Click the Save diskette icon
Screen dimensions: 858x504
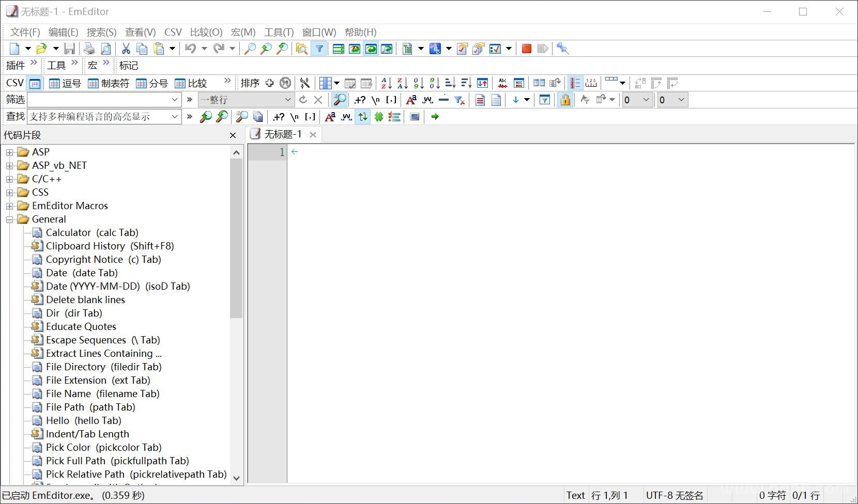click(69, 49)
